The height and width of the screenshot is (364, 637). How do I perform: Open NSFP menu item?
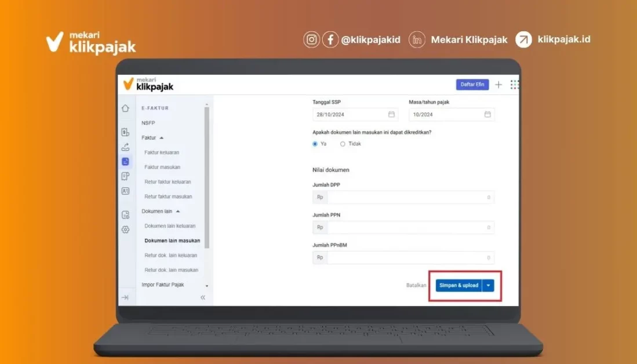(148, 123)
